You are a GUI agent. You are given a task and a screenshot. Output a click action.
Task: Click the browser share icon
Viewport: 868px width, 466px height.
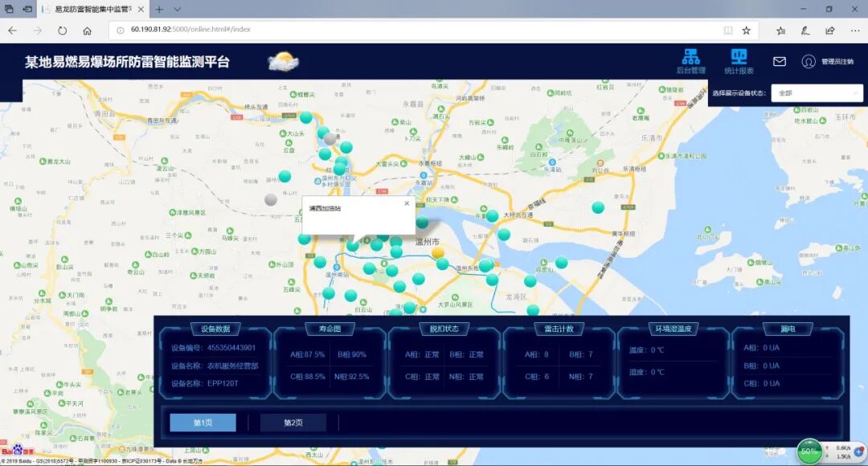pyautogui.click(x=829, y=31)
